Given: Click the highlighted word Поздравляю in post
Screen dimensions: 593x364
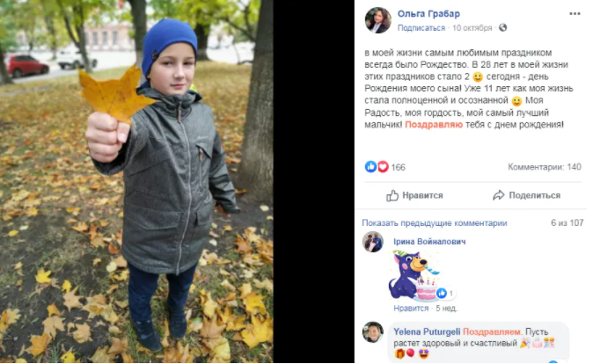Looking at the screenshot, I should 434,125.
